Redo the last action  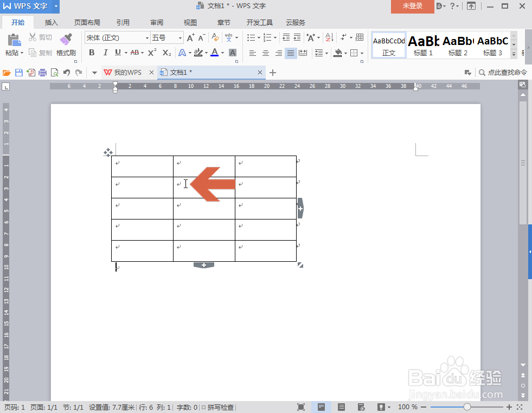pos(79,73)
